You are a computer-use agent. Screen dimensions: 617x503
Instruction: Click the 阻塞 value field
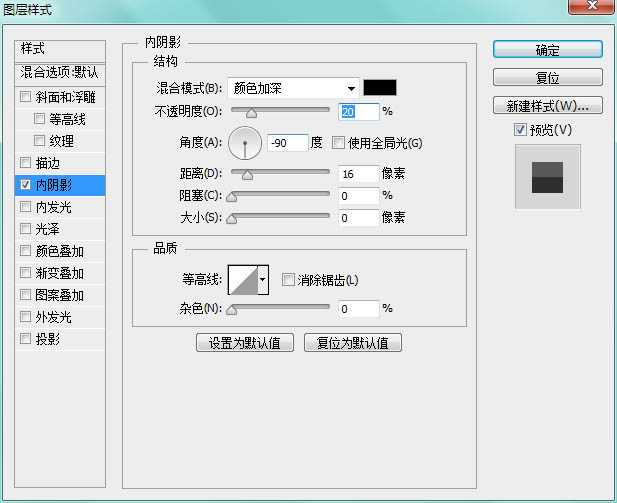358,196
